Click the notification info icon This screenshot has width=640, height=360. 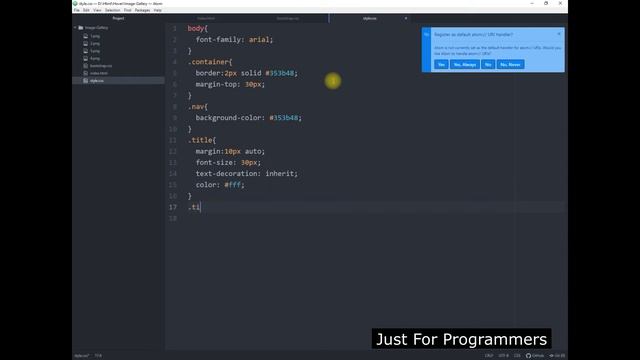click(427, 35)
